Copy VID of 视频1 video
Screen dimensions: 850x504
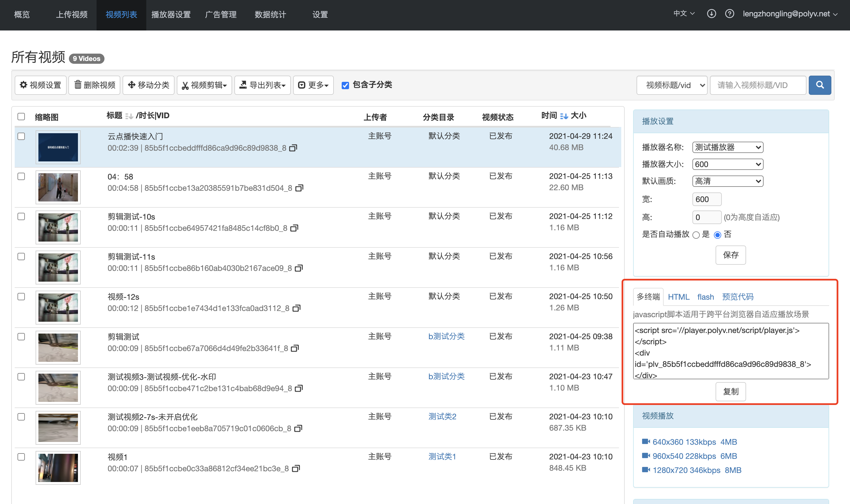[x=296, y=469]
